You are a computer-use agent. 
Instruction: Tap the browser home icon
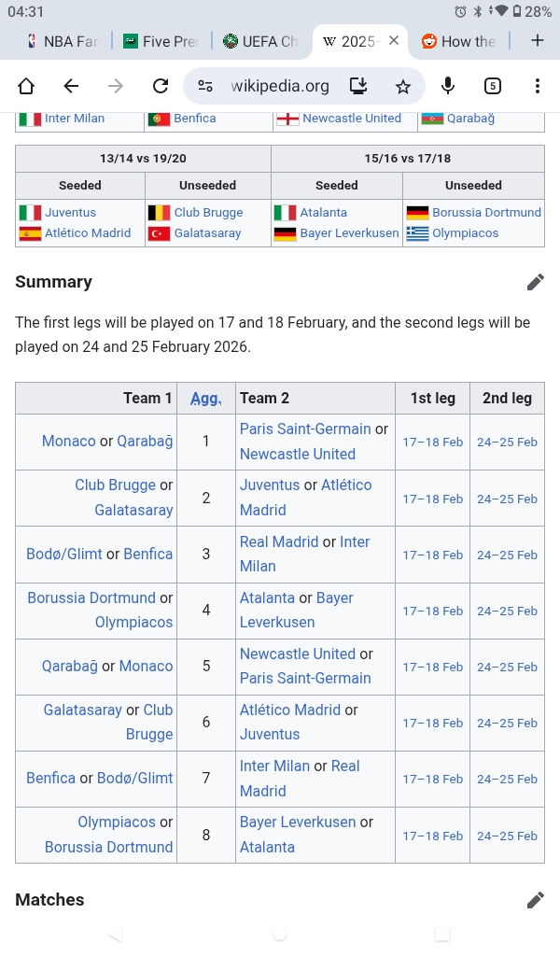(26, 87)
